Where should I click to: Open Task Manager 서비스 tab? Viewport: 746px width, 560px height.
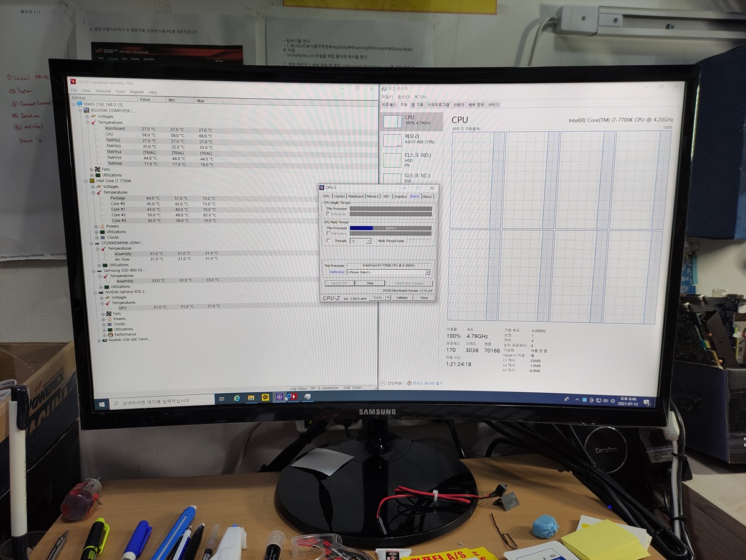pyautogui.click(x=494, y=105)
